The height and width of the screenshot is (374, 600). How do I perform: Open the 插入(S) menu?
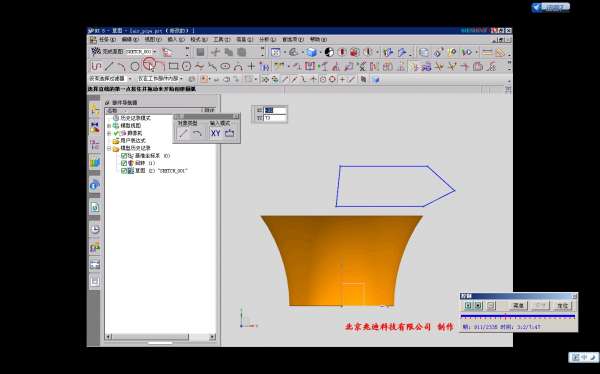(176, 39)
